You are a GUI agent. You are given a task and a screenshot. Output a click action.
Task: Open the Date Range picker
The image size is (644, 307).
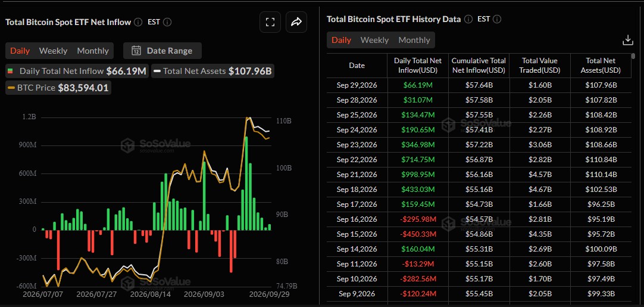[x=162, y=51]
